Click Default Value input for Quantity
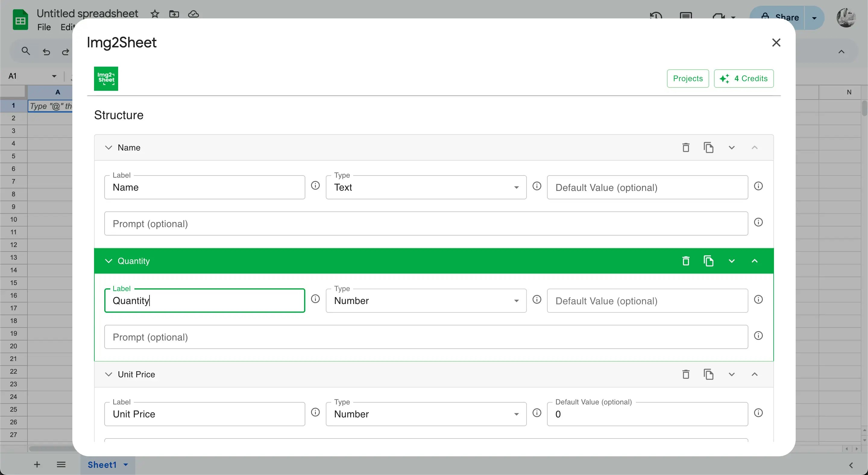This screenshot has height=475, width=868. point(647,301)
